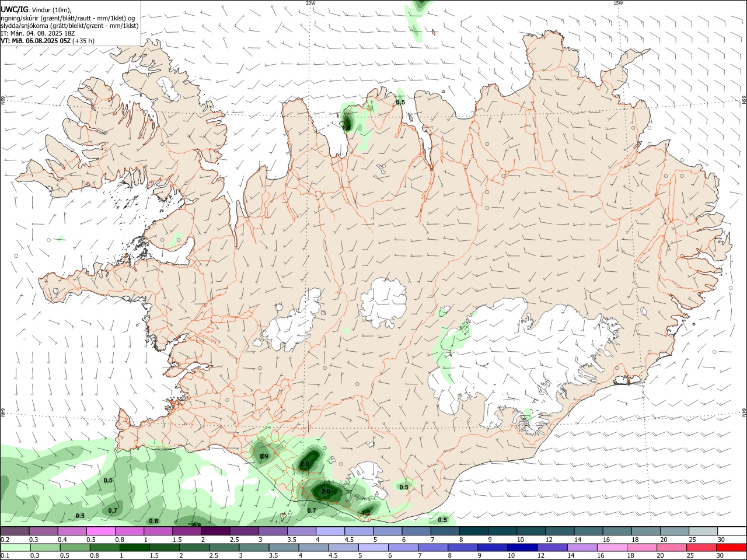The image size is (747, 560).
Task: Pick the bright pink snow swatch between 0.5 and 0.8
Action: pyautogui.click(x=100, y=531)
